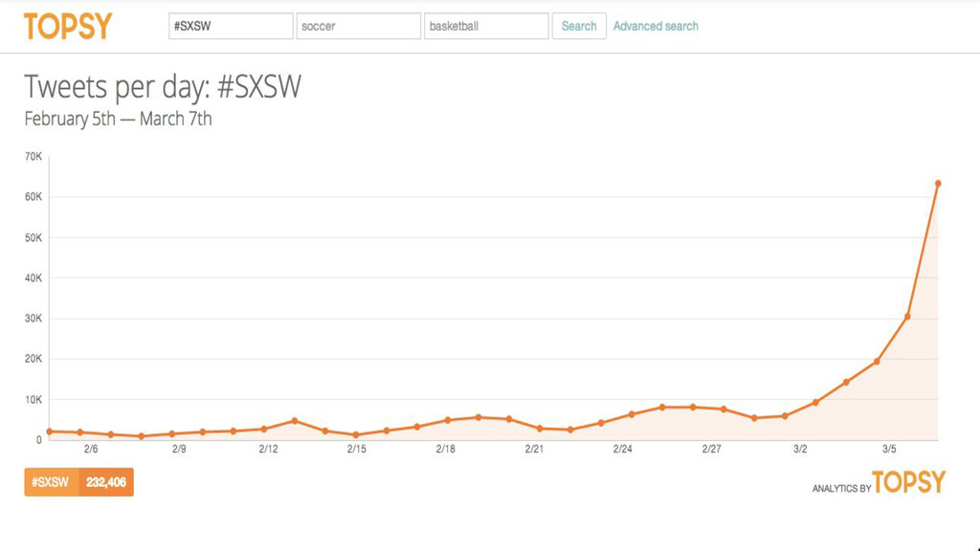The width and height of the screenshot is (980, 551).
Task: Click the 2/24 date label on the axis
Action: [x=622, y=450]
